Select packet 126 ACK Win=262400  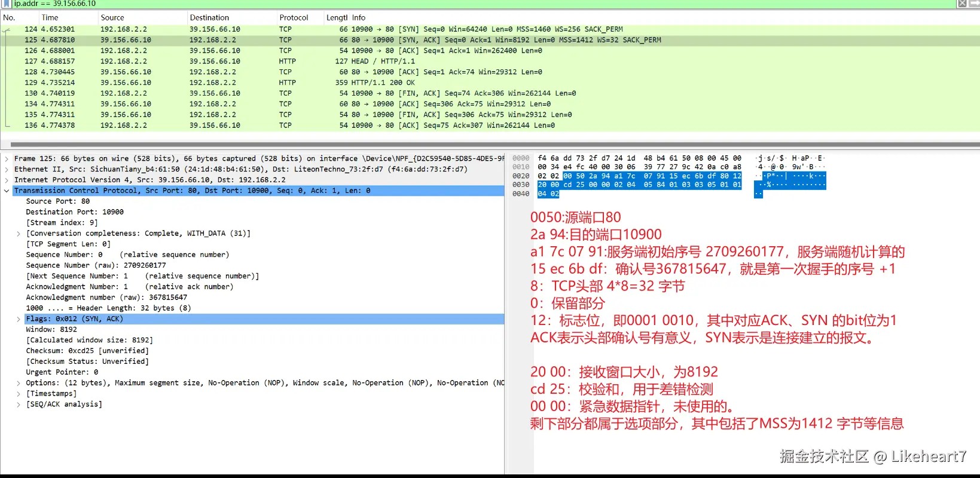click(x=490, y=51)
